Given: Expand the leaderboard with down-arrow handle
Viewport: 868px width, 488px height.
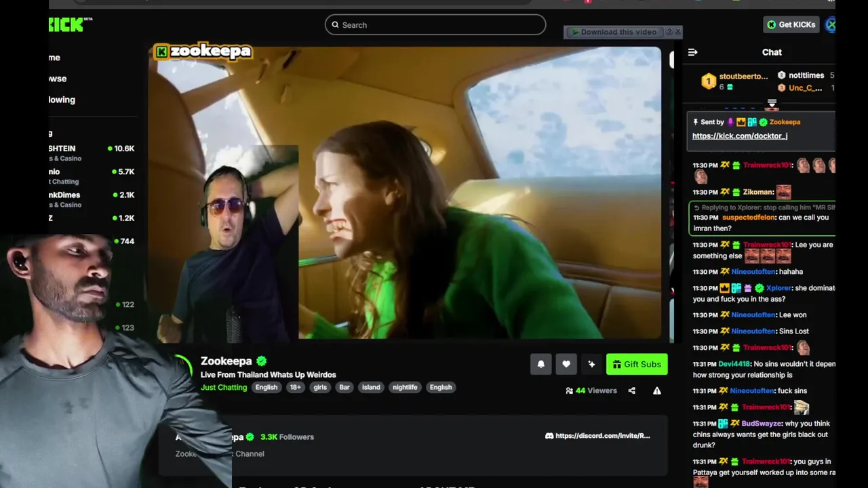Looking at the screenshot, I should (772, 104).
